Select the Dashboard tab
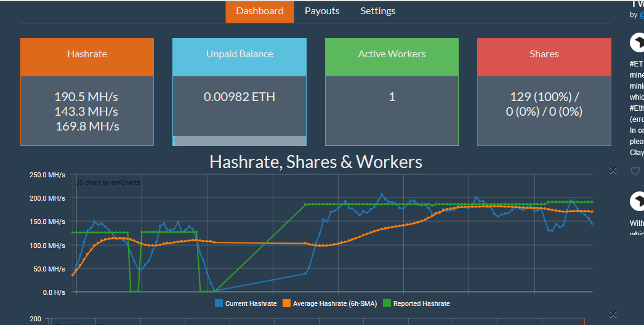Viewport: 644px width, 325px height. [260, 11]
